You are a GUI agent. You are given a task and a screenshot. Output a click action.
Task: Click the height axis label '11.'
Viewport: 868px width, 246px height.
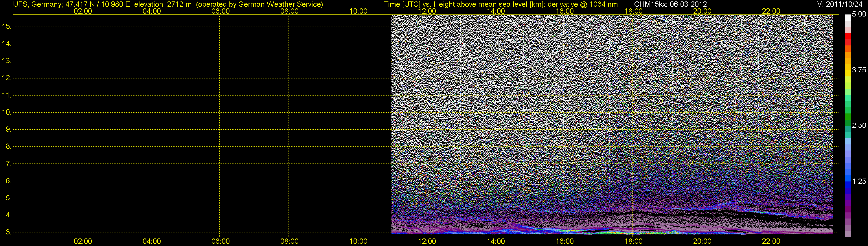point(7,95)
